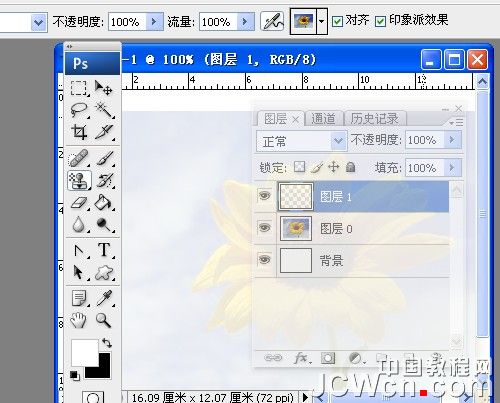The width and height of the screenshot is (500, 403).
Task: Select the 图层 1 thumbnail
Action: coord(296,196)
